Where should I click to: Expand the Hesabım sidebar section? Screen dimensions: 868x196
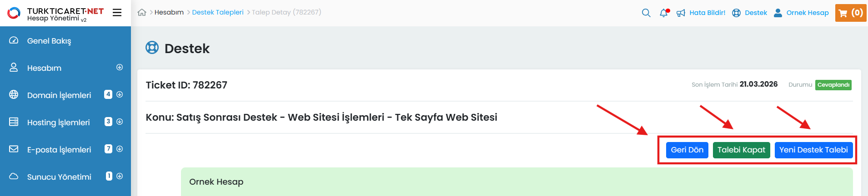(120, 68)
